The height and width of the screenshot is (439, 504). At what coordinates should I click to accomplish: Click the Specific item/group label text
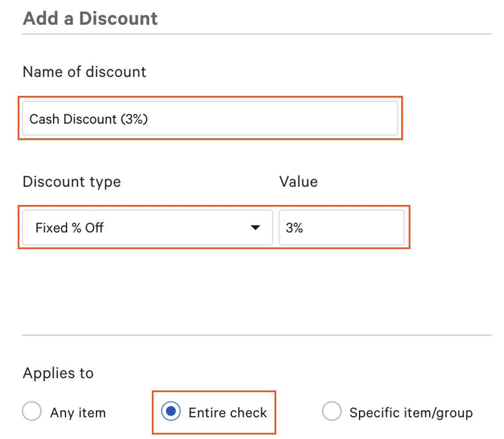411,412
